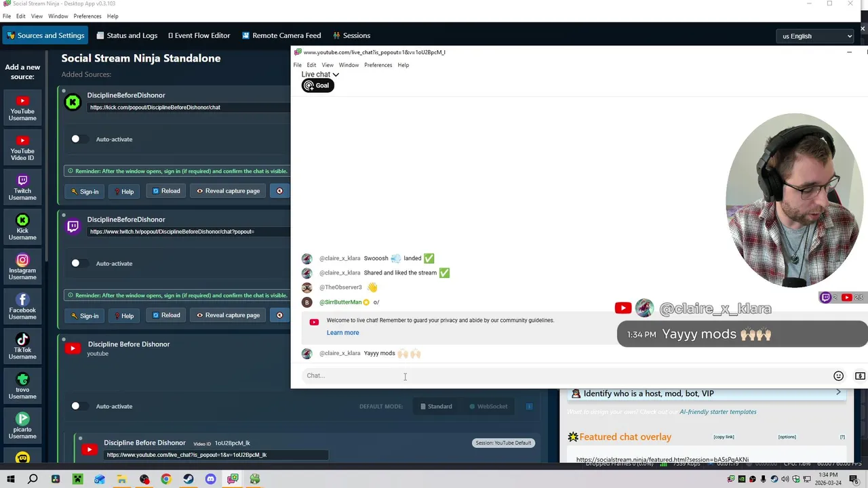
Task: Reload the Kick source
Action: 165,191
